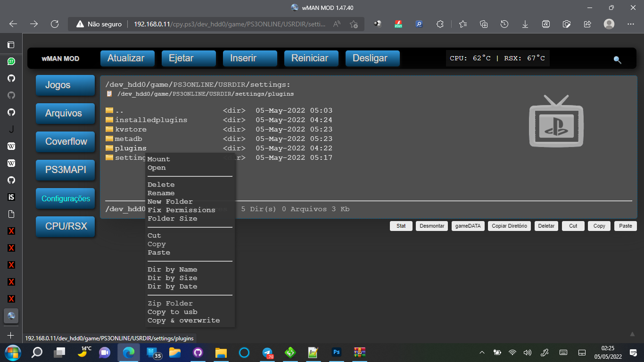Expand hidden icons in the system tray
The height and width of the screenshot is (362, 644).
[x=482, y=352]
